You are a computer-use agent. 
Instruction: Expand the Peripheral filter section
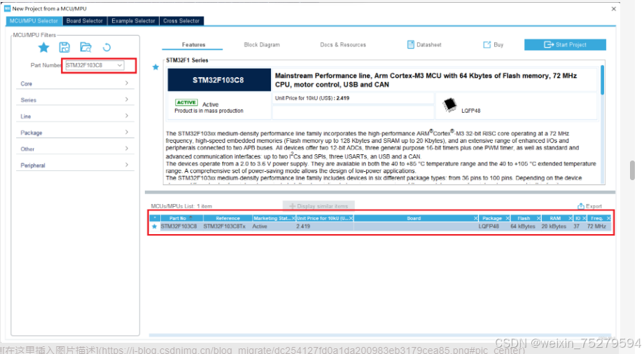(75, 165)
